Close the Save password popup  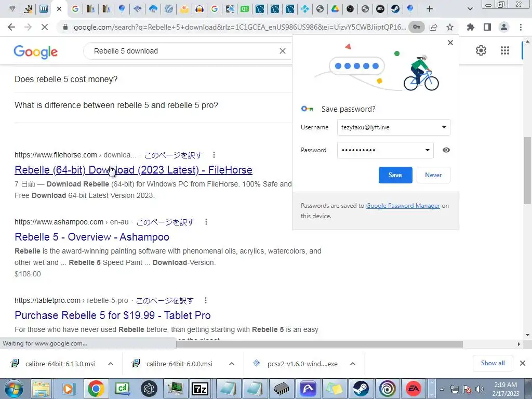pos(450,43)
